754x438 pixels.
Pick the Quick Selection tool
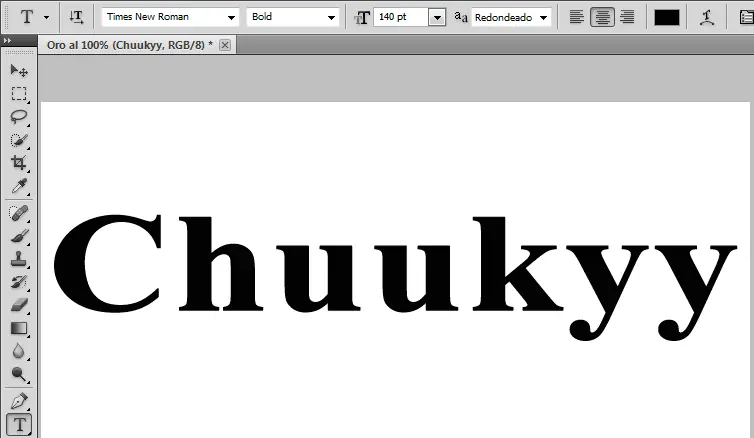click(x=19, y=140)
